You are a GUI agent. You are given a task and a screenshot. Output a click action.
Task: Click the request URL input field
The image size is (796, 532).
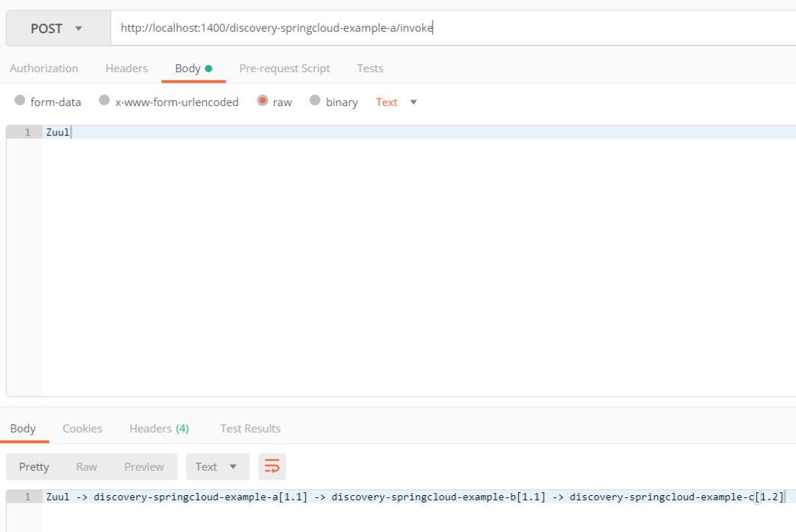coord(369,27)
